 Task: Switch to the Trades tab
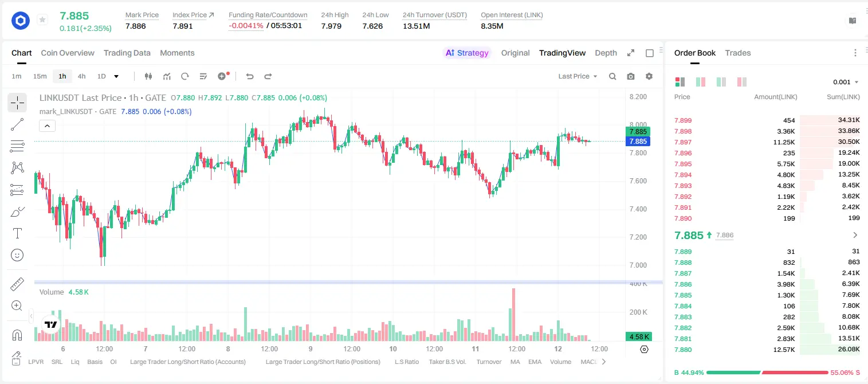pos(737,53)
